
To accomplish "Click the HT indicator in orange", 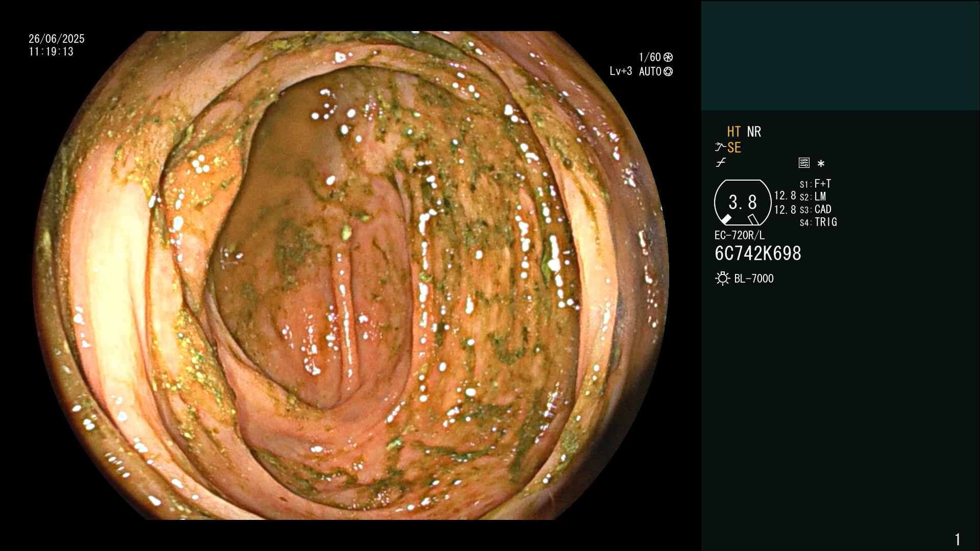I will click(x=733, y=132).
